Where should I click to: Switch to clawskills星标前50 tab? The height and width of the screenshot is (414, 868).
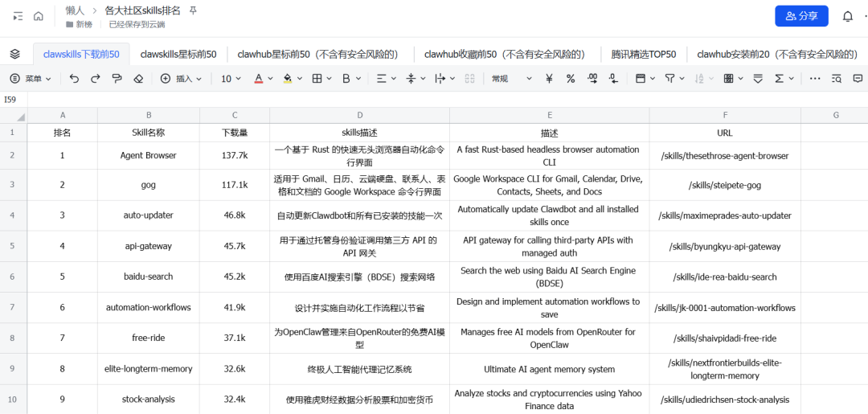pos(178,54)
